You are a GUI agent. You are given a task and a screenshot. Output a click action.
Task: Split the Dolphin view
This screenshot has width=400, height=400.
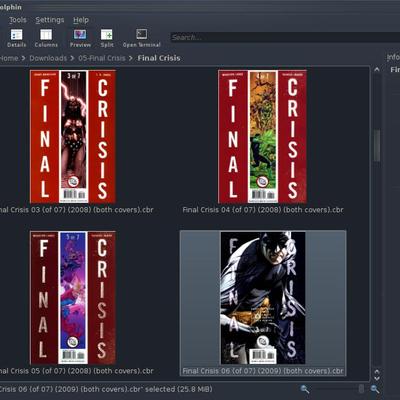[x=107, y=38]
